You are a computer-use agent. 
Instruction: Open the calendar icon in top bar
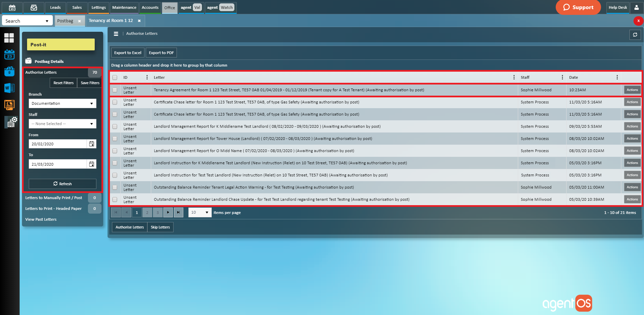point(12,7)
